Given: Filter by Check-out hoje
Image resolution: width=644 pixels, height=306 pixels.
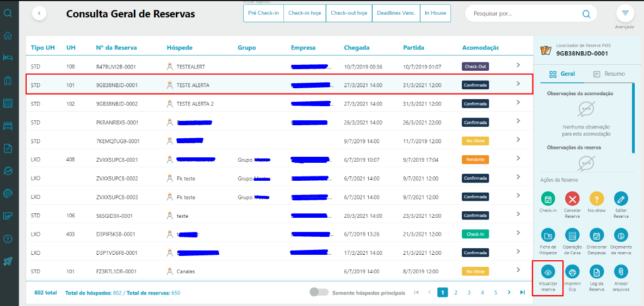Looking at the screenshot, I should [x=349, y=13].
